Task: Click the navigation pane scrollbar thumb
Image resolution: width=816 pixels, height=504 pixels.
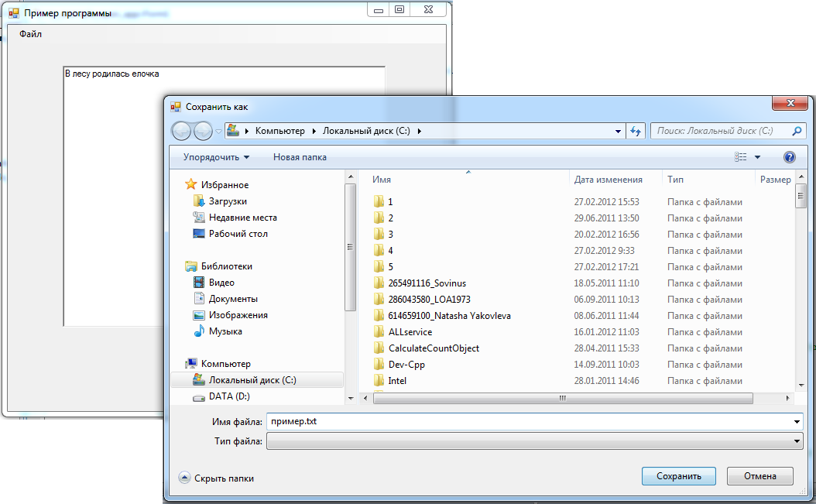Action: (350, 247)
